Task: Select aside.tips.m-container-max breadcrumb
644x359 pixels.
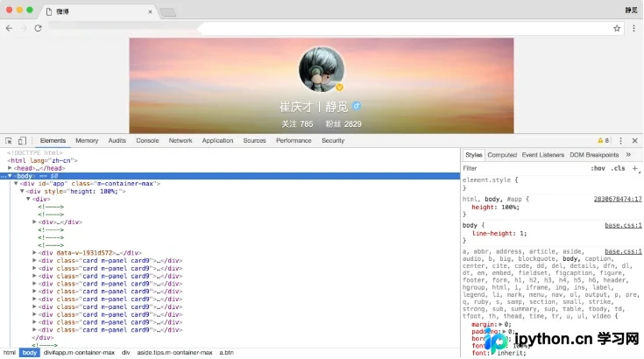Action: 174,353
